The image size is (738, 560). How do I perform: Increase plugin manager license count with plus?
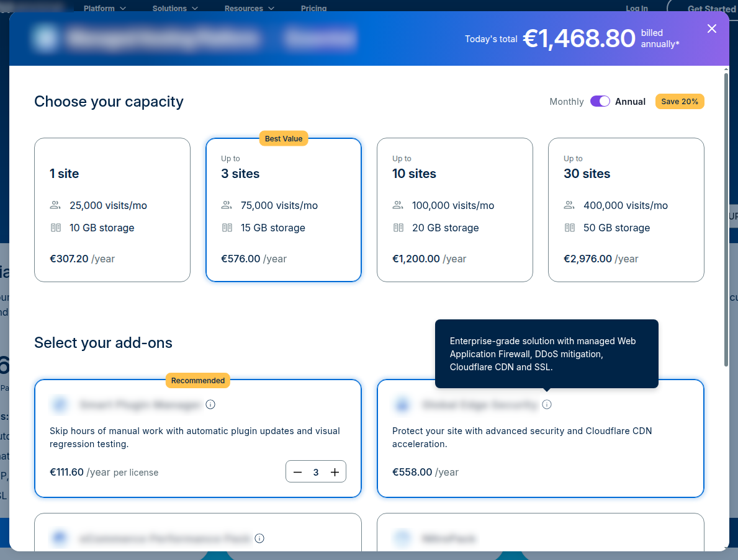click(335, 472)
